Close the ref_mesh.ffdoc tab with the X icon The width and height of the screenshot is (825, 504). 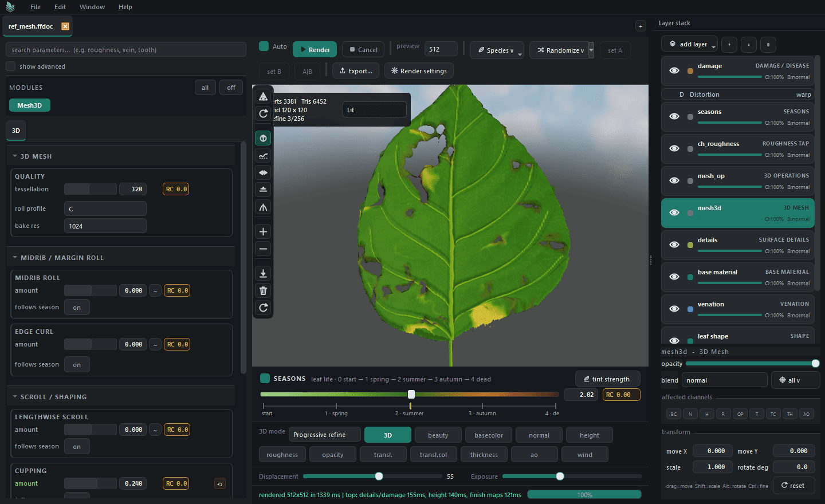coord(65,26)
